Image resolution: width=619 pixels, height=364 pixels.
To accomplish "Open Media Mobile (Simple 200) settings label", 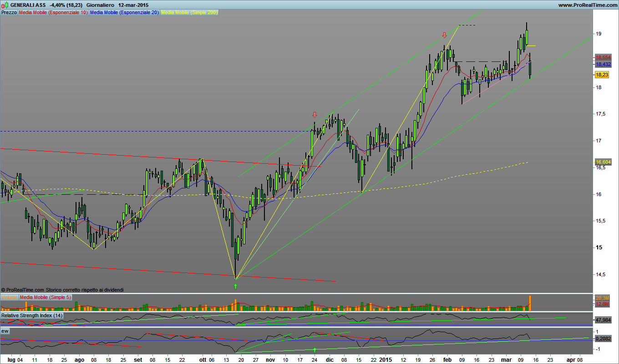I will pos(189,13).
